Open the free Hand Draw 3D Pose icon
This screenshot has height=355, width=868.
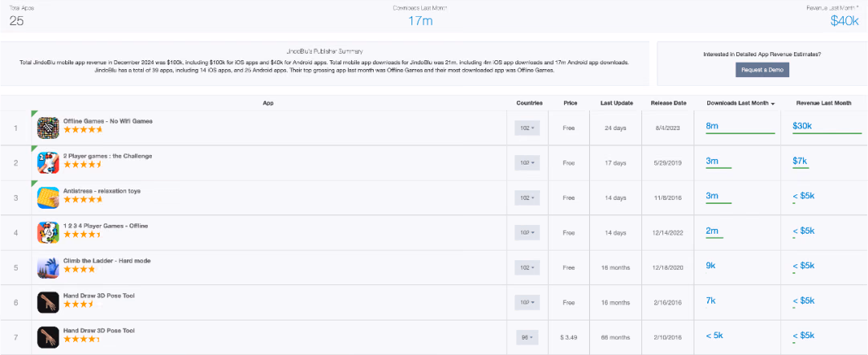[48, 303]
